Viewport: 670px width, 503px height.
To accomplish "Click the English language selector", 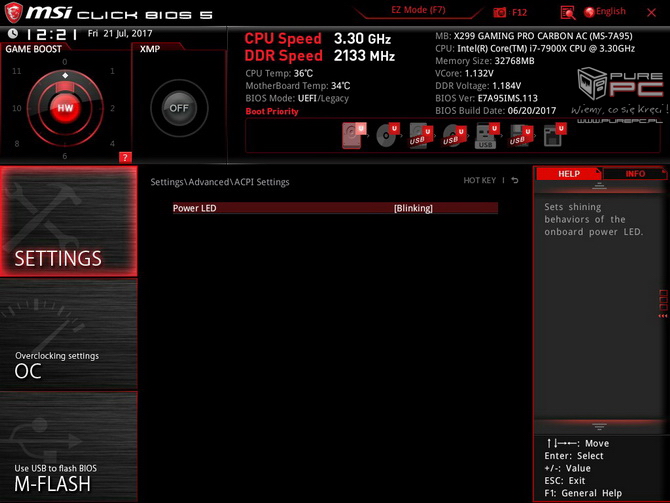I will [x=611, y=12].
